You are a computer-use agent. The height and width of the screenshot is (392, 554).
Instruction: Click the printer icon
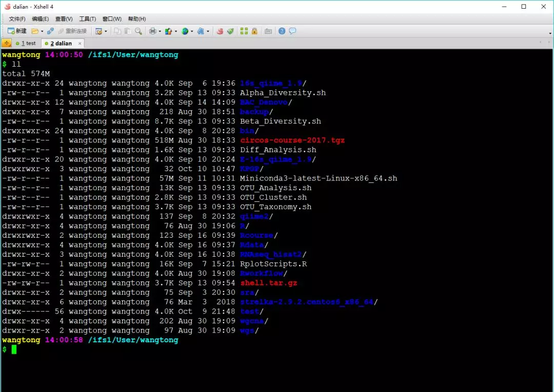153,31
